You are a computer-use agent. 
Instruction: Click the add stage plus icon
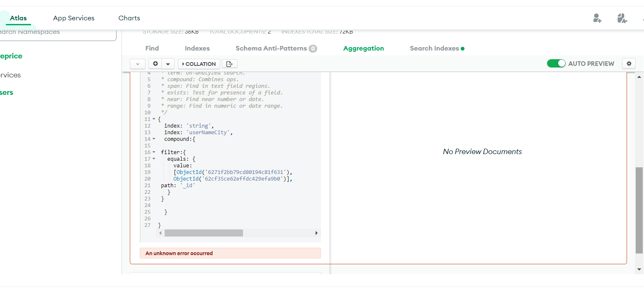[x=156, y=64]
